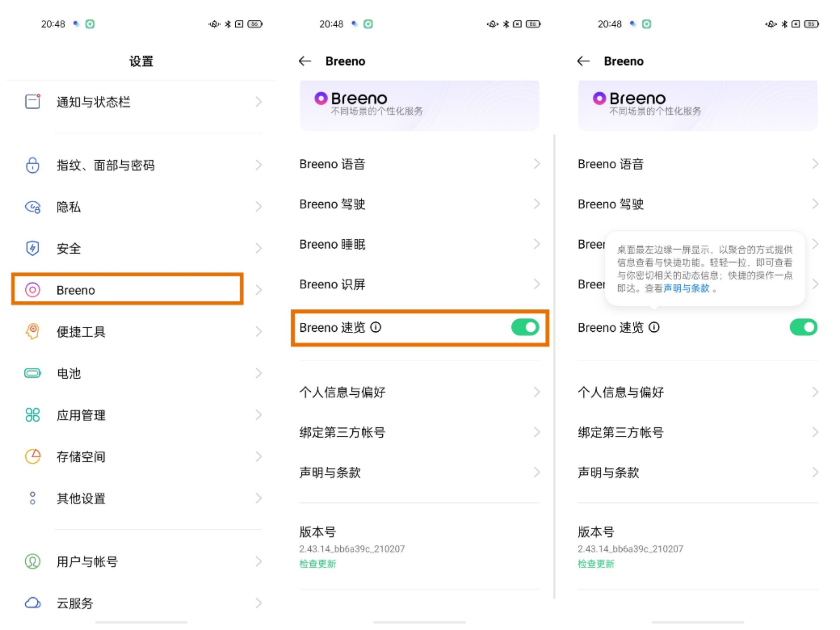The width and height of the screenshot is (840, 630).
Task: Tap the battery icon in Settings list
Action: pos(33,373)
